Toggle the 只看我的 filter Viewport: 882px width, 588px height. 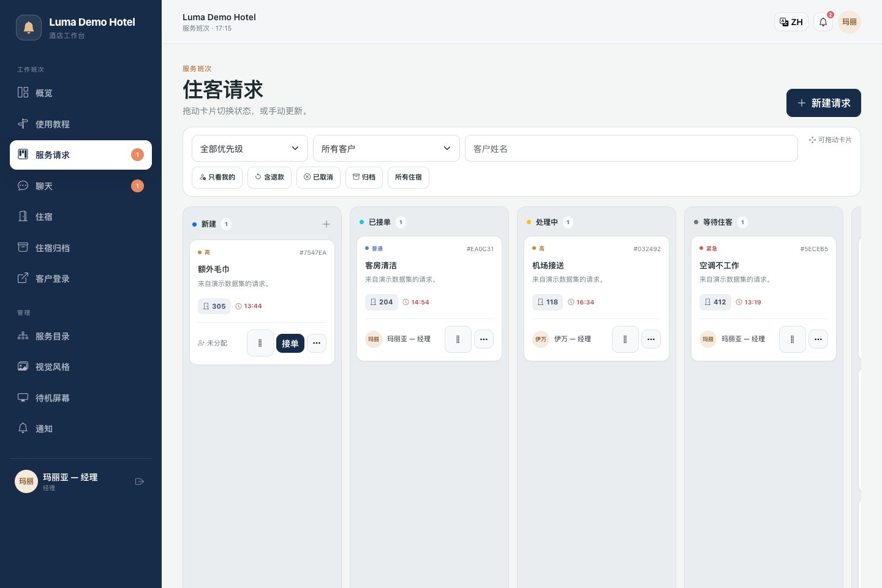[217, 178]
